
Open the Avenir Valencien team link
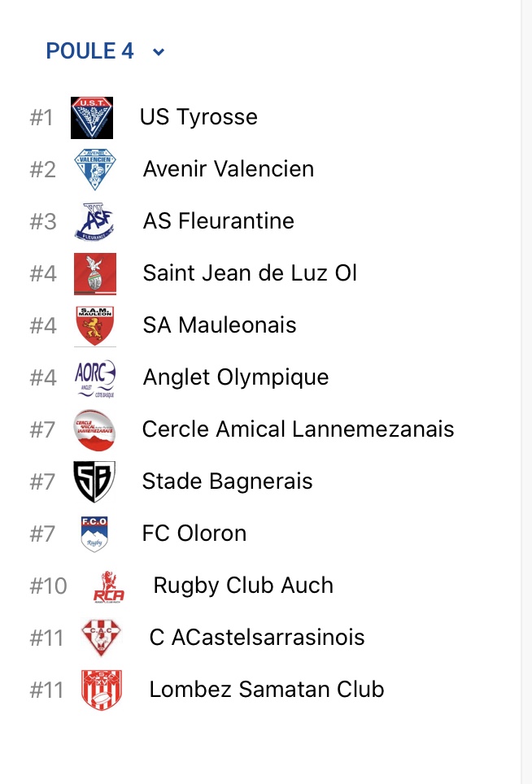[228, 169]
